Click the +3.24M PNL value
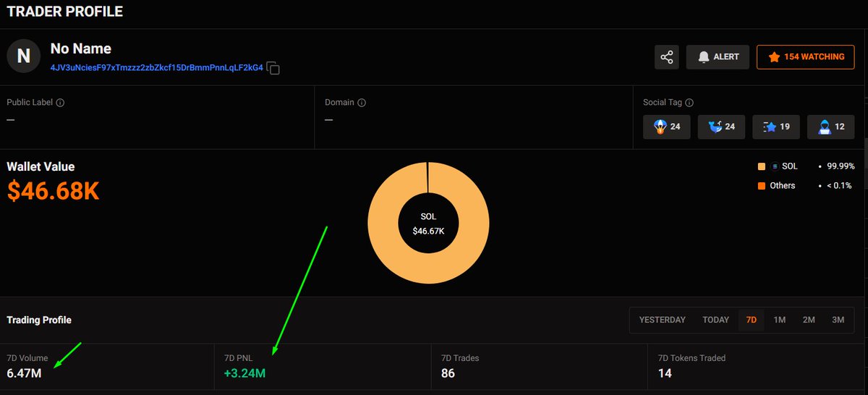 click(244, 373)
